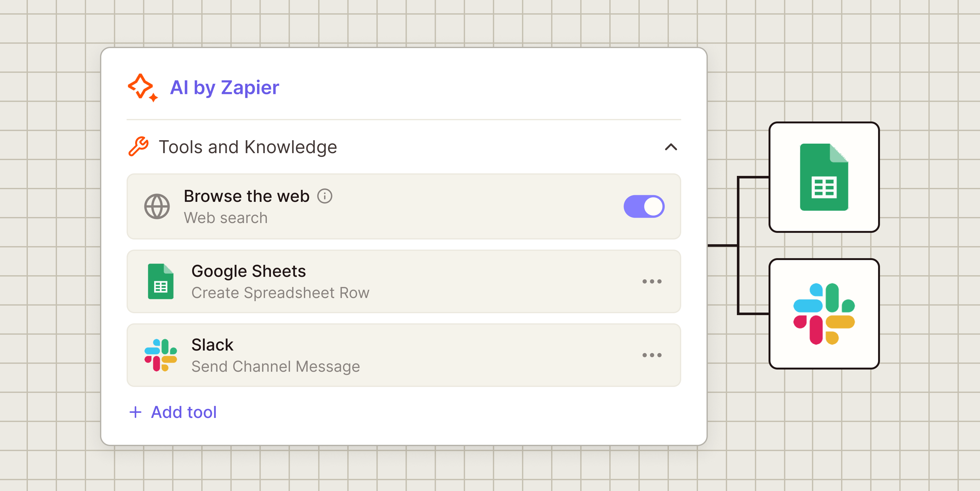This screenshot has width=980, height=491.
Task: Open the Slack three-dot menu
Action: [652, 355]
